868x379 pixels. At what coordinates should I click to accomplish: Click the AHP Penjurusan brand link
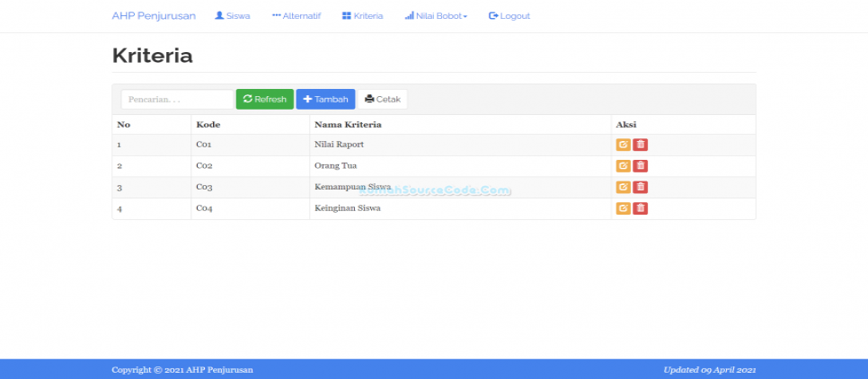(x=154, y=16)
